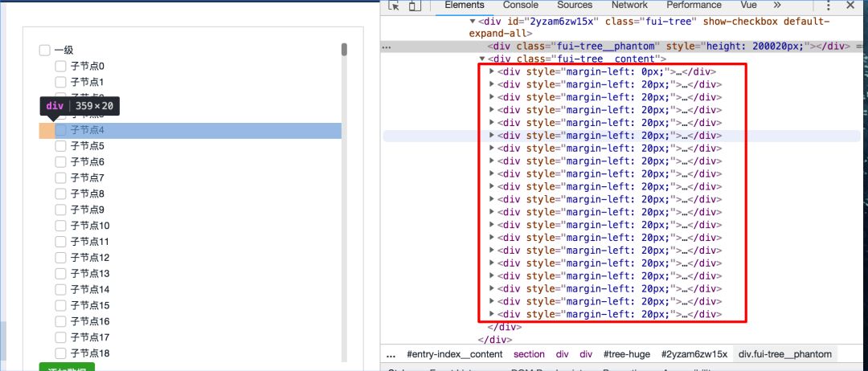
Task: Select #entry-index__content breadcrumb item
Action: (454, 354)
